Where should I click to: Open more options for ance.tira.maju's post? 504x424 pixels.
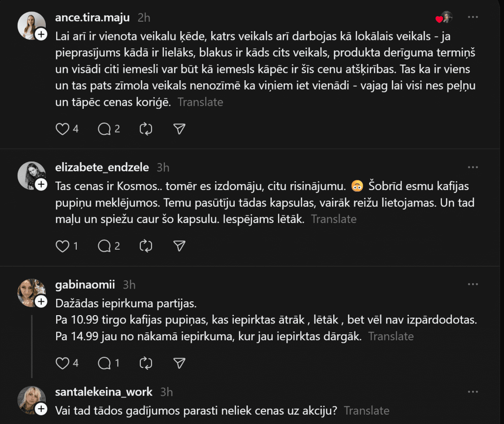pos(473,17)
